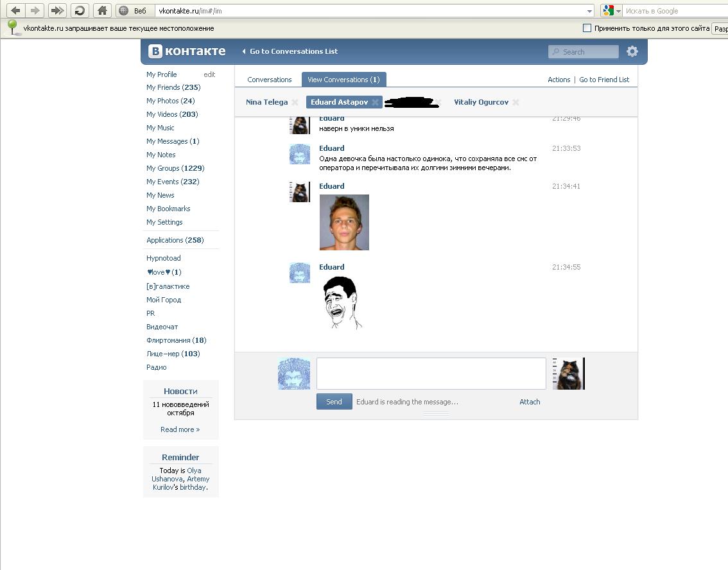This screenshot has width=728, height=570.
Task: Open Olya Ushanova's birthday reminder link
Action: 177,474
